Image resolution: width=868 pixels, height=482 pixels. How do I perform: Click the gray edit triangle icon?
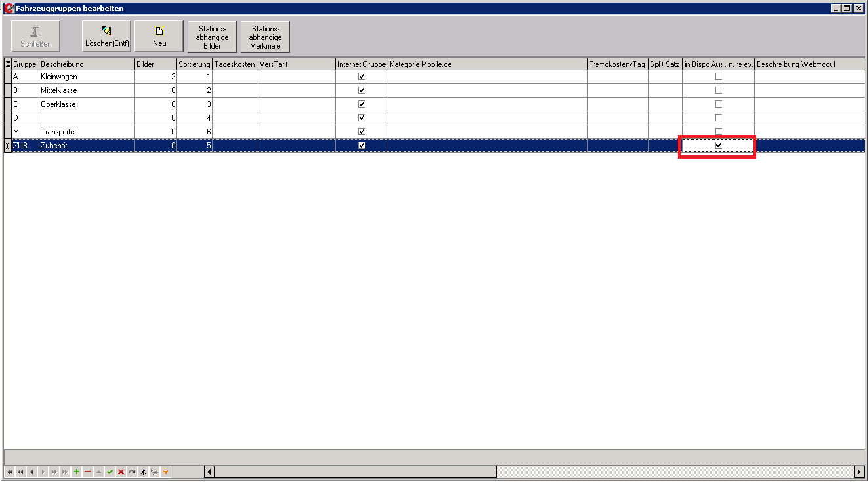[x=98, y=472]
